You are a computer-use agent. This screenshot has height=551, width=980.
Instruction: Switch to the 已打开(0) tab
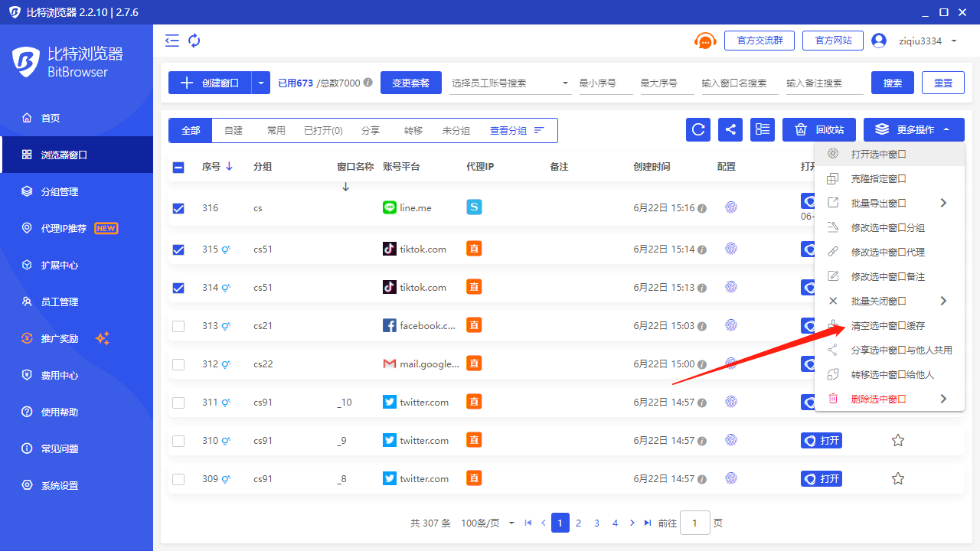coord(323,131)
